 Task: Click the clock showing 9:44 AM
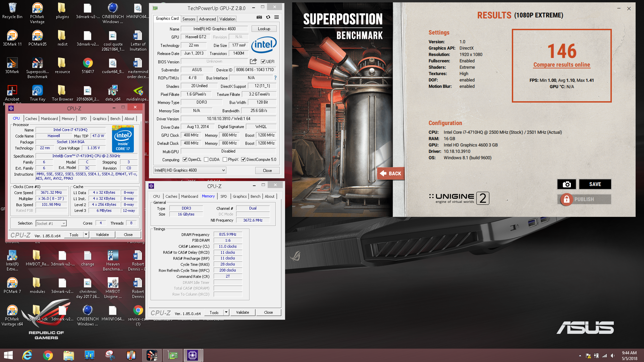tap(629, 353)
